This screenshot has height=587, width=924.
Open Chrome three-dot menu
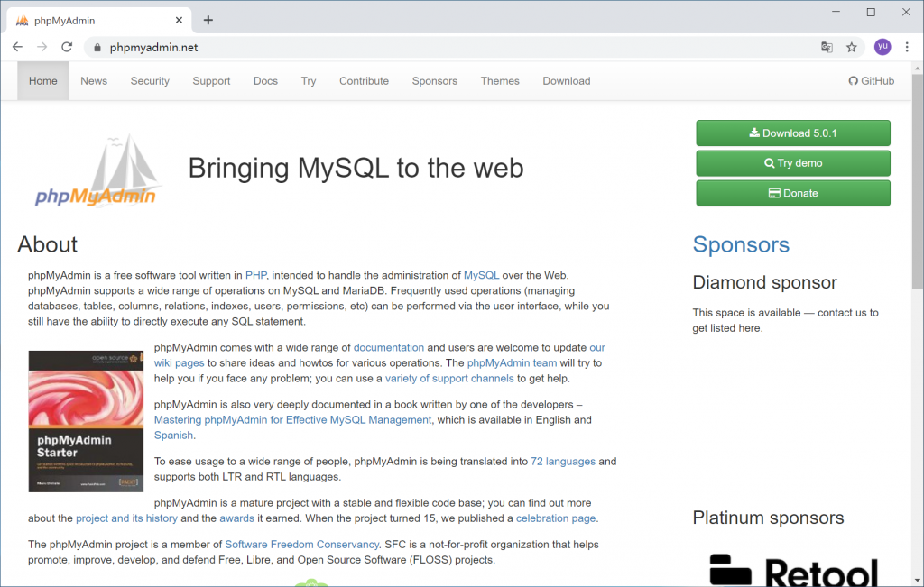(x=907, y=48)
